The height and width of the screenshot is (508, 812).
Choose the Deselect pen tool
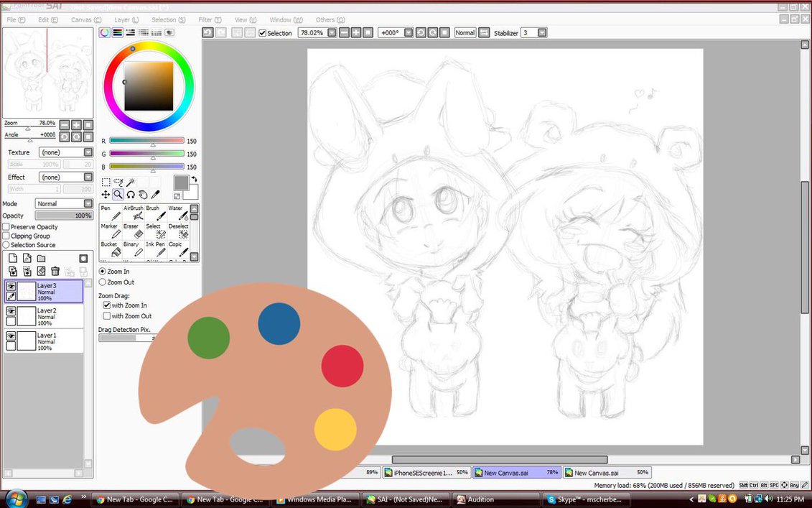click(178, 231)
